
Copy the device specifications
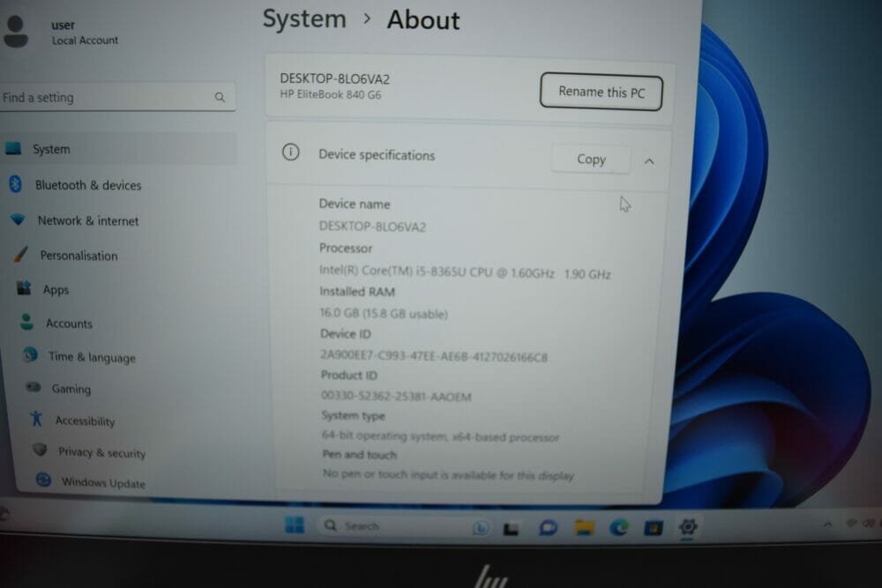tap(591, 160)
